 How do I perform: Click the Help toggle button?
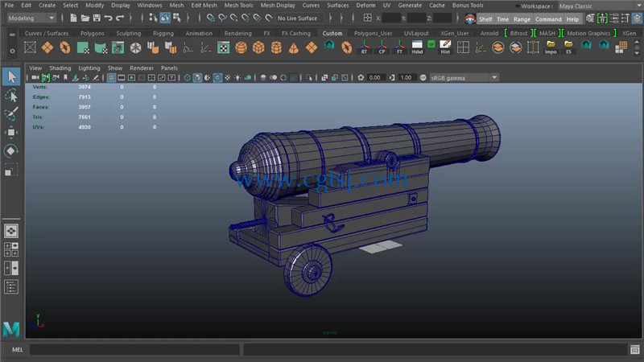coord(572,19)
